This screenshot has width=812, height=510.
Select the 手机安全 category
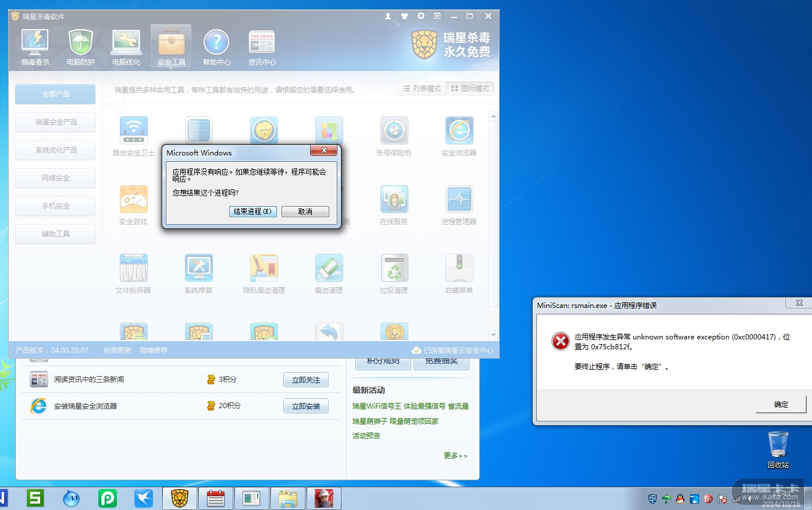click(x=55, y=206)
